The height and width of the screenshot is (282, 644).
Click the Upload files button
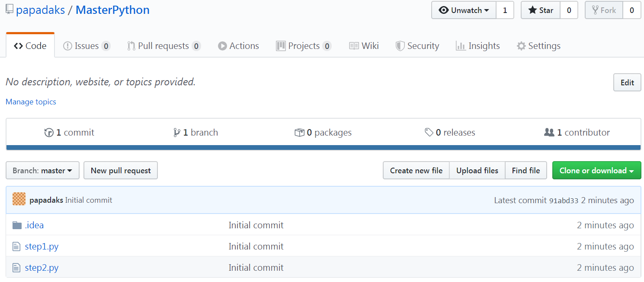[477, 170]
